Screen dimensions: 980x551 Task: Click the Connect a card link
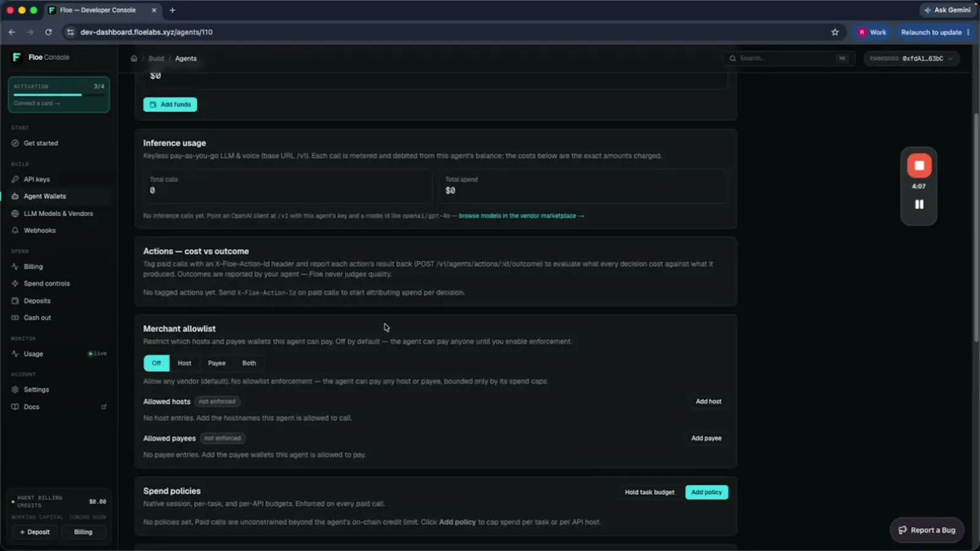[37, 103]
